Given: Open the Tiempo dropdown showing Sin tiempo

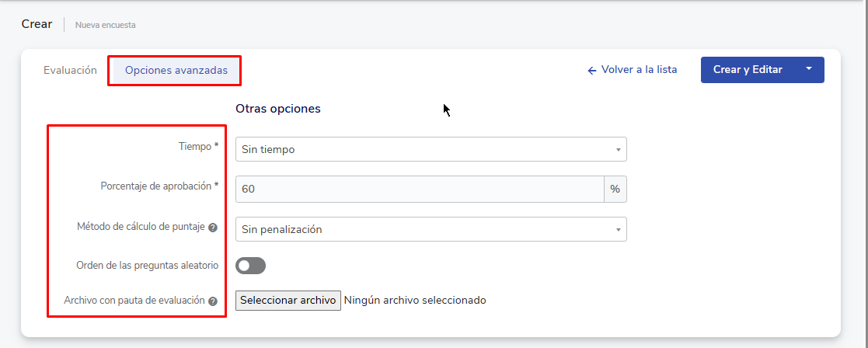Looking at the screenshot, I should coord(431,149).
